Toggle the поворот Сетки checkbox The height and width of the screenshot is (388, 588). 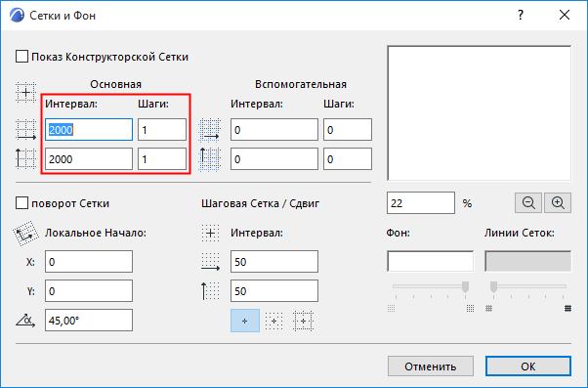click(21, 203)
